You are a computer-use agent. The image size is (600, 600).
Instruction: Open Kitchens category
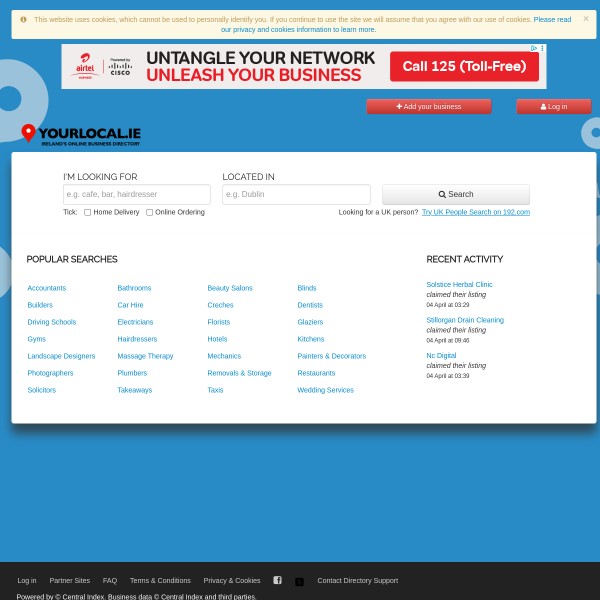click(311, 339)
